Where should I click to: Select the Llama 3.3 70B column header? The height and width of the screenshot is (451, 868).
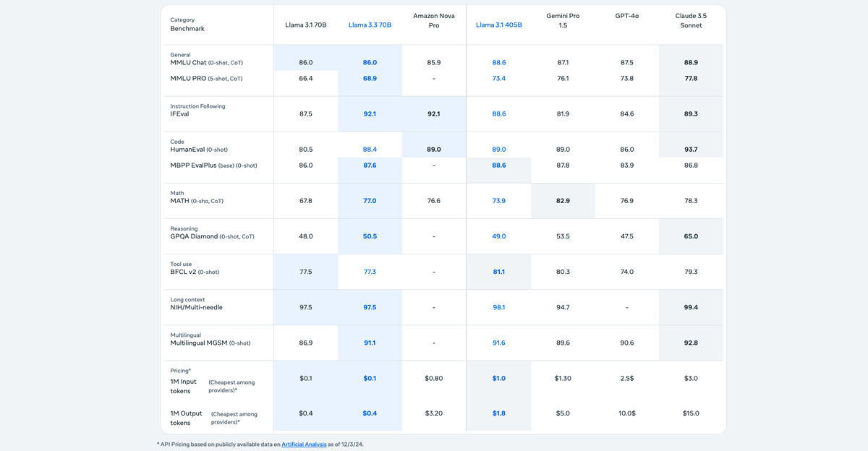[x=370, y=24]
